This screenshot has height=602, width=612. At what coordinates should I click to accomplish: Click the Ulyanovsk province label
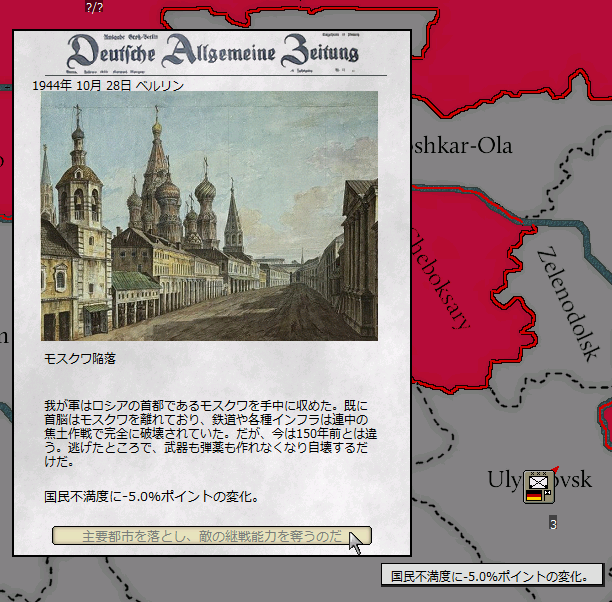click(540, 480)
